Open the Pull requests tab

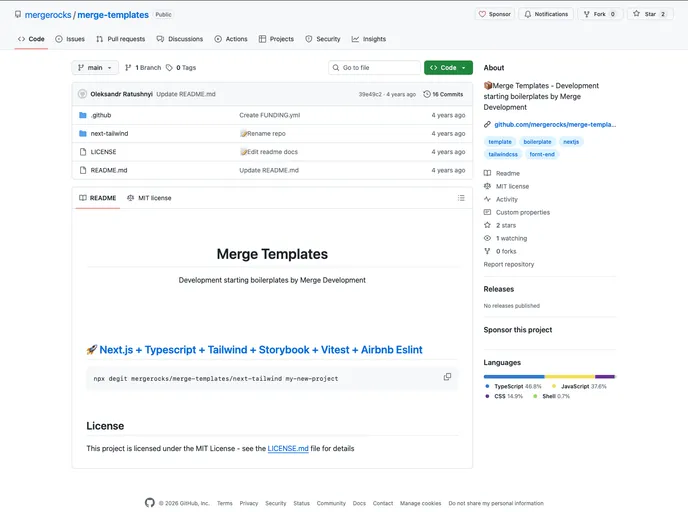tap(120, 39)
